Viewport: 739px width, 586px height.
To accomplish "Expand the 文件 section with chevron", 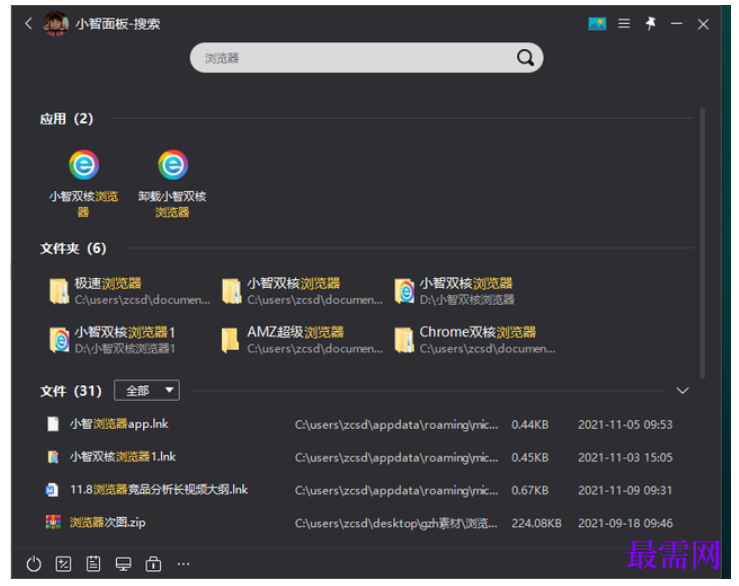I will (x=682, y=390).
